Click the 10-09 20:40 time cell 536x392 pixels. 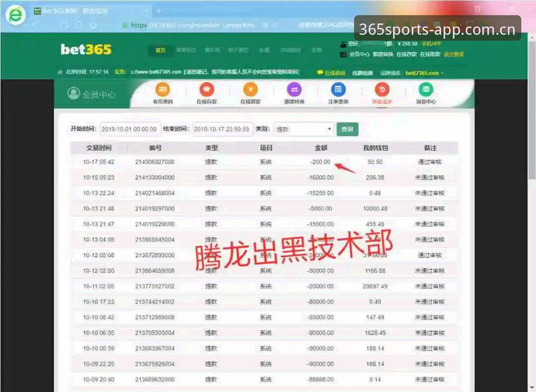[99, 379]
